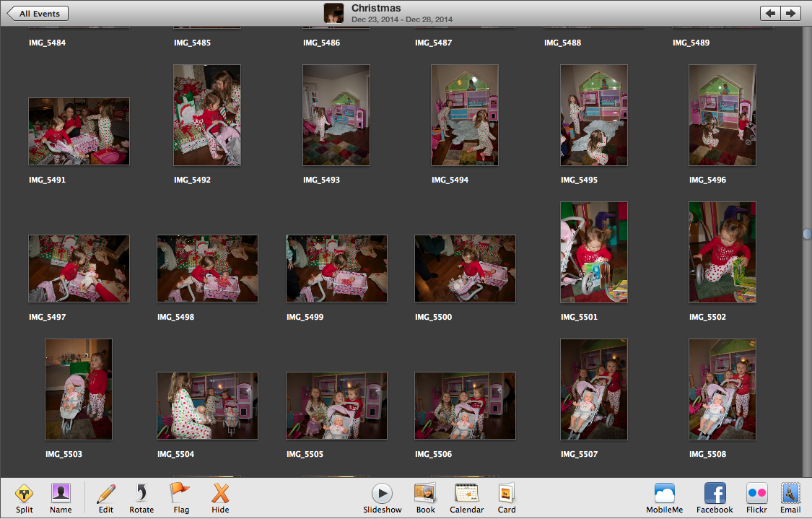Go to the previous event arrow
This screenshot has width=812, height=519.
click(770, 14)
